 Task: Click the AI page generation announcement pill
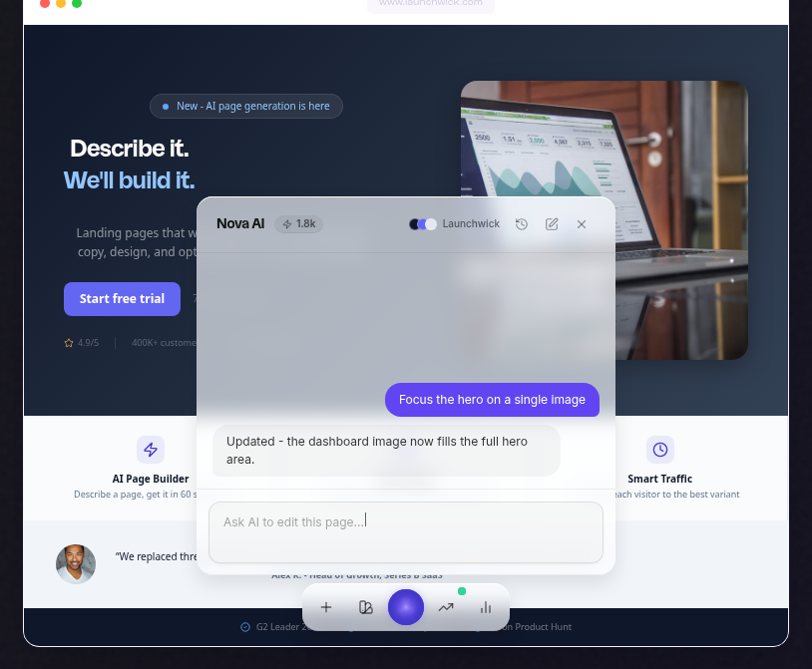click(246, 106)
